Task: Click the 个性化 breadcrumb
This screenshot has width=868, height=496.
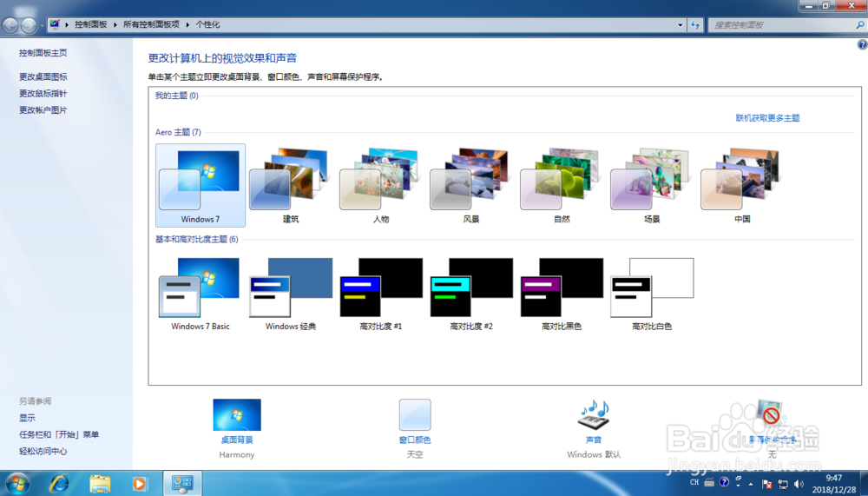Action: pos(207,24)
